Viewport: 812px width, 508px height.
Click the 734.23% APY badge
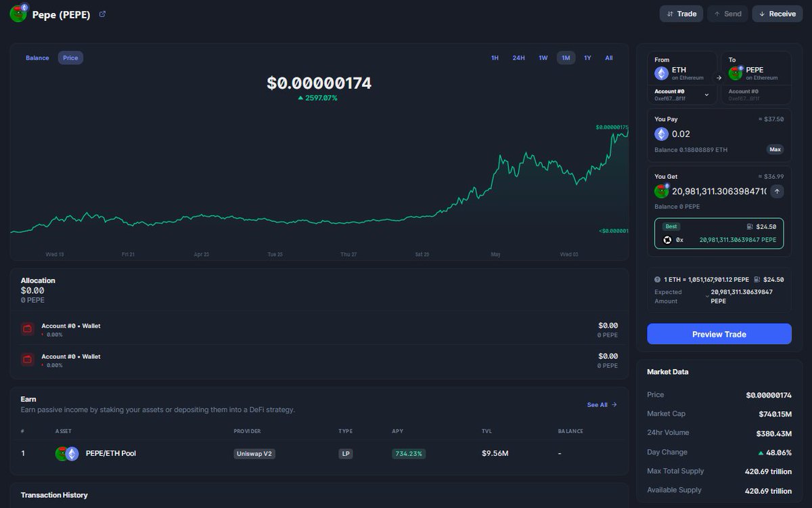409,454
